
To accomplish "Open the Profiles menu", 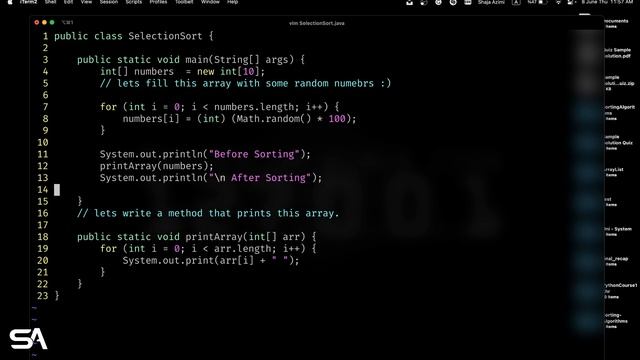I will (158, 2).
